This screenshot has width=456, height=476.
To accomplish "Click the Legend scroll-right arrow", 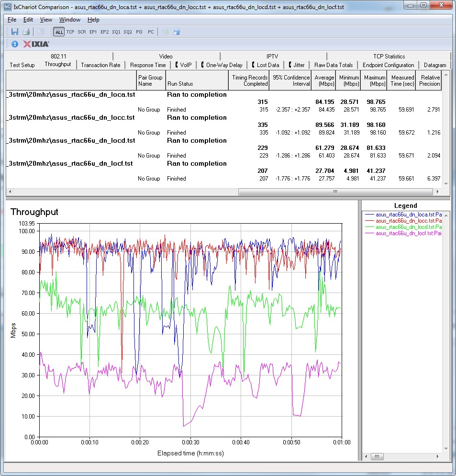I will click(x=437, y=456).
